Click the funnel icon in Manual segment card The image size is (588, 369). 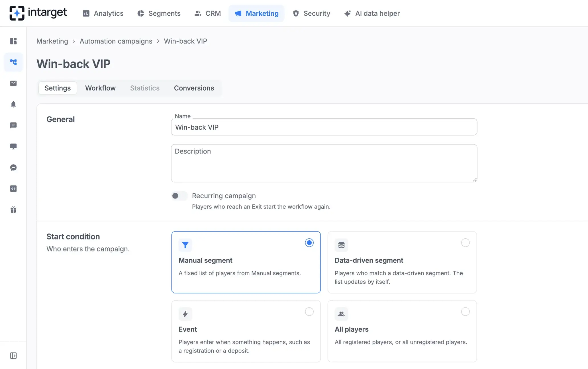(185, 245)
